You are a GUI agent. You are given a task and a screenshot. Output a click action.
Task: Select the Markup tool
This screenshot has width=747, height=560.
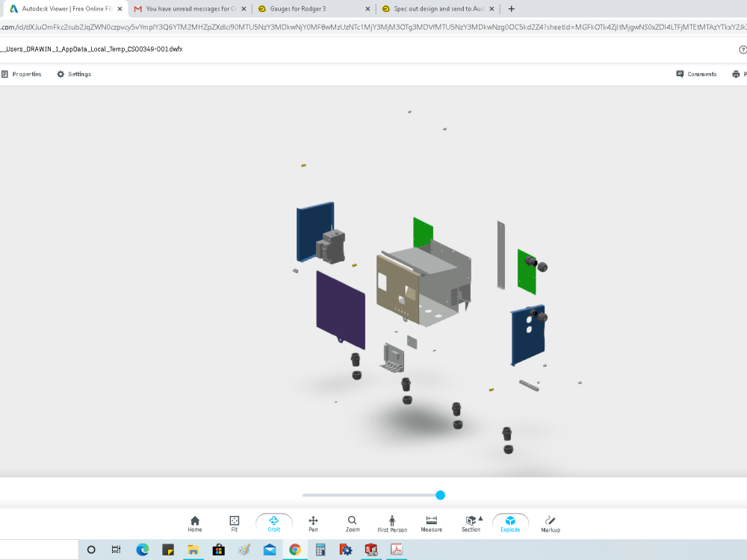point(551,523)
